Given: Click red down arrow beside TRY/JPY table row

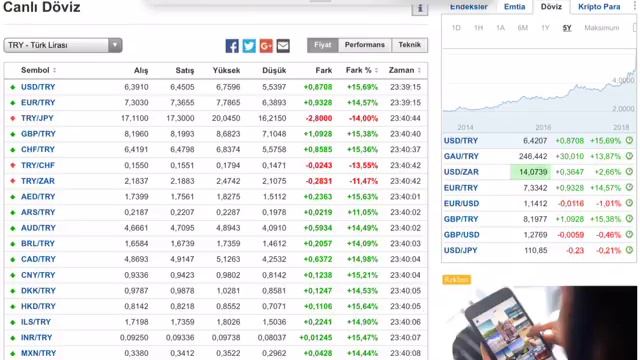Looking at the screenshot, I should click(13, 118).
